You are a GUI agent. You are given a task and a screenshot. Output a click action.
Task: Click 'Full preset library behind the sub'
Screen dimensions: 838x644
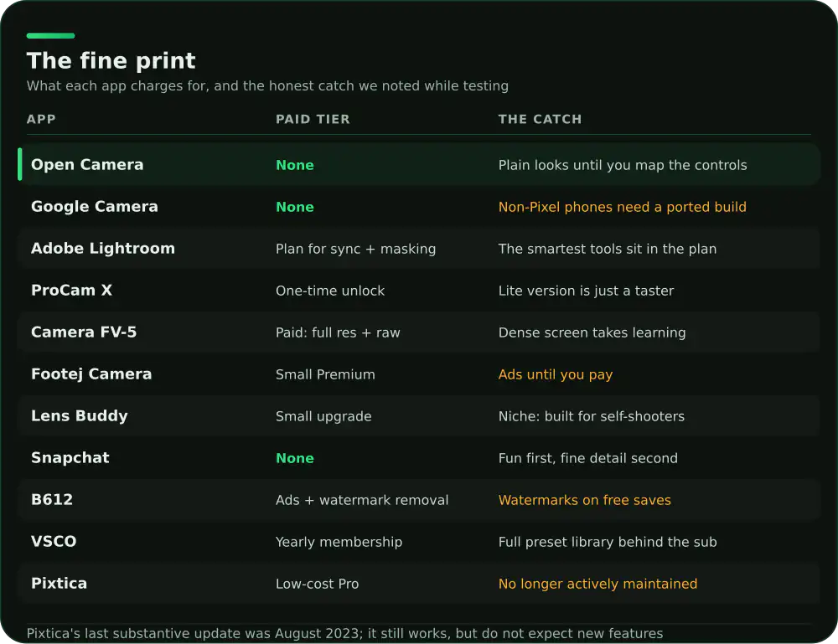coord(608,542)
